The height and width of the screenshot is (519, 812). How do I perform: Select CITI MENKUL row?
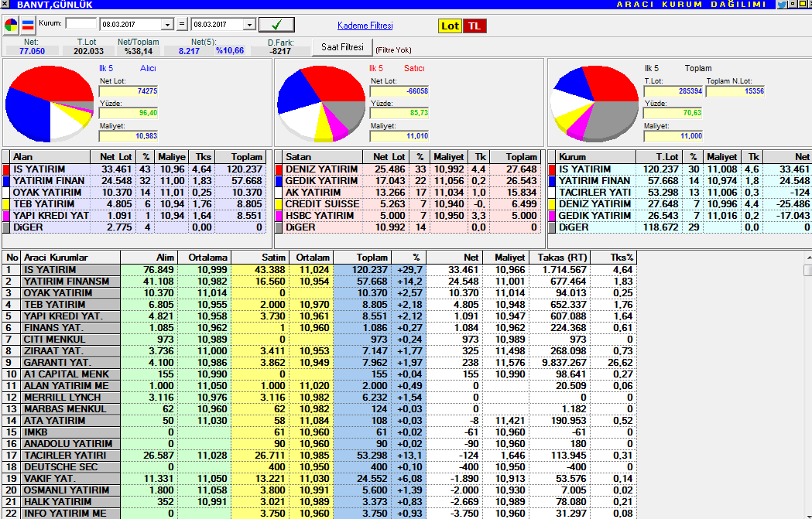pos(320,340)
